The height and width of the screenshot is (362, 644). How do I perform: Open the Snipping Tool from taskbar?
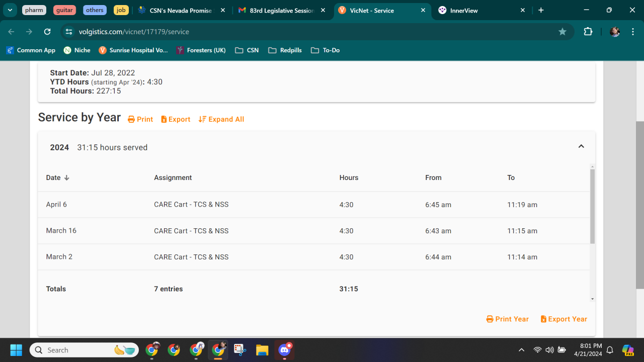coord(239,350)
